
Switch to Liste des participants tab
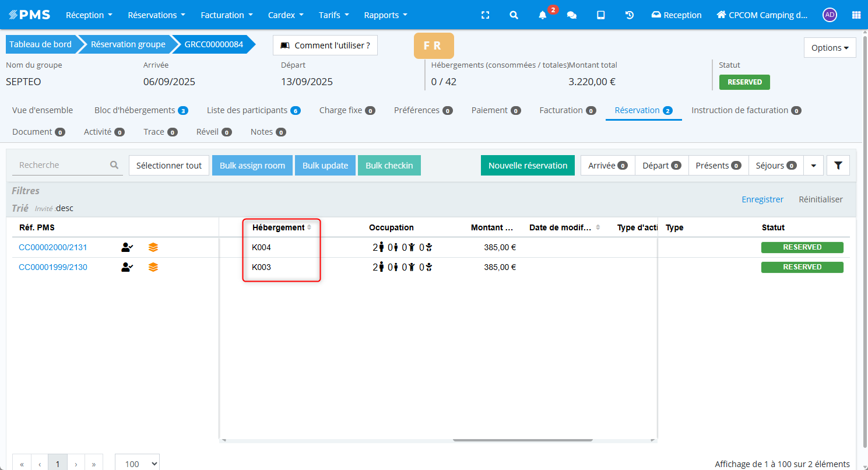[253, 110]
